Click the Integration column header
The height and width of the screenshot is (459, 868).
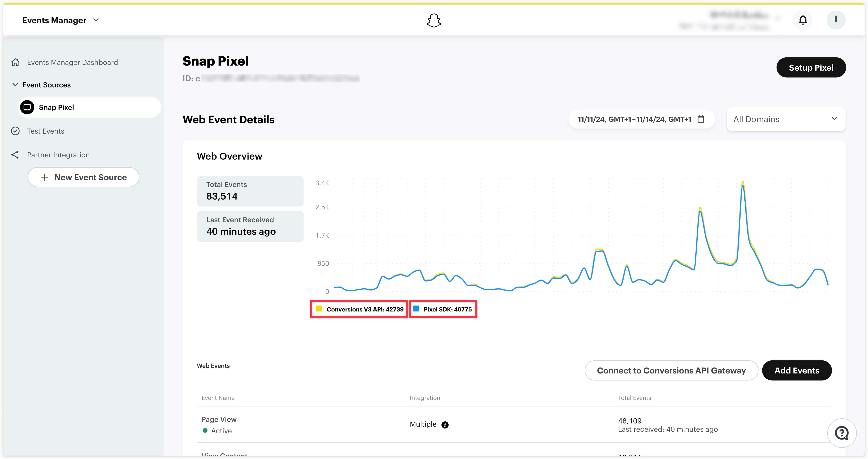(425, 398)
